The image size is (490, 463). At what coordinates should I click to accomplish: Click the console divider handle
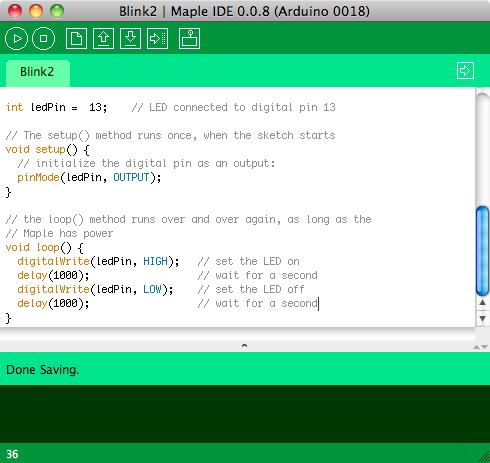(244, 346)
